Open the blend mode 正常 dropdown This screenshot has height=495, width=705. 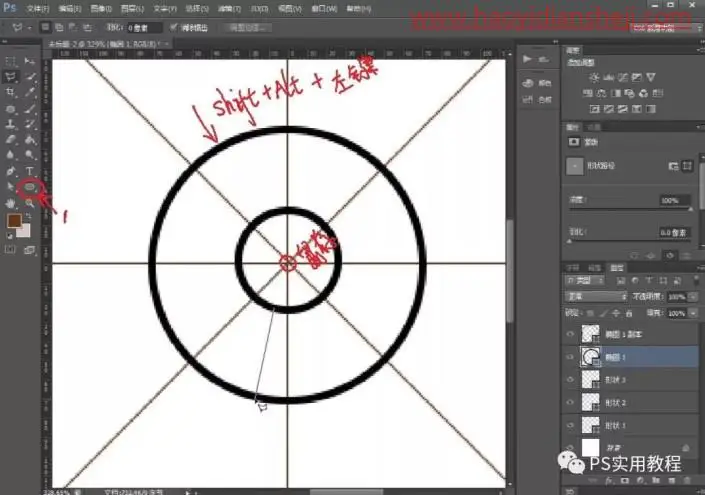coord(596,297)
